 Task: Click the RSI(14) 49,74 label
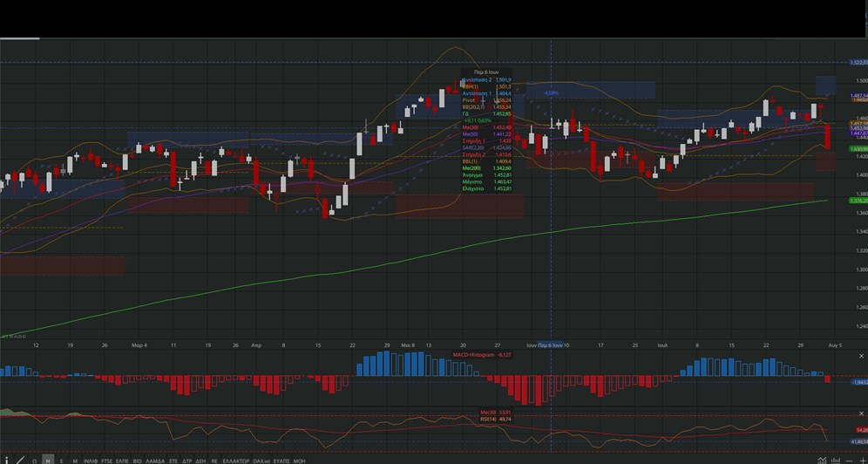(497, 420)
